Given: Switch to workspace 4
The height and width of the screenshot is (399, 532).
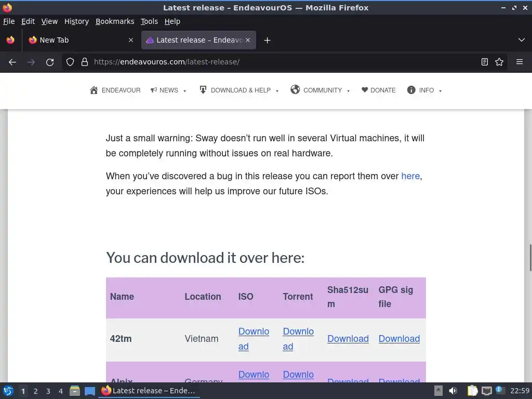Looking at the screenshot, I should pos(60,391).
